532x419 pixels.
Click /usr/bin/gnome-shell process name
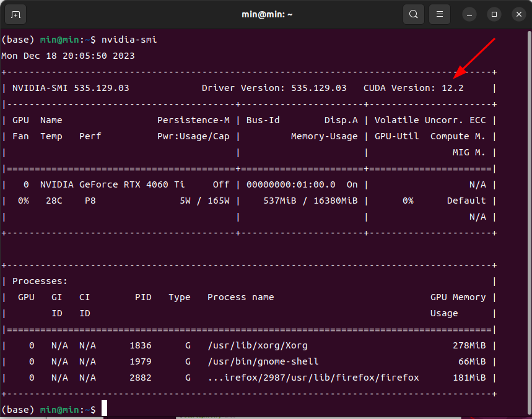(x=263, y=361)
